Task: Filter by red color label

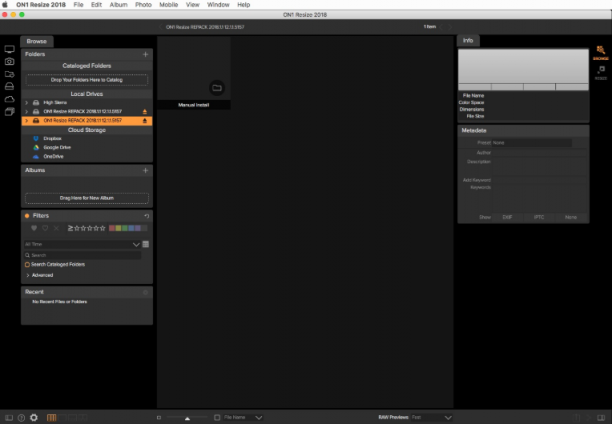Action: click(112, 228)
